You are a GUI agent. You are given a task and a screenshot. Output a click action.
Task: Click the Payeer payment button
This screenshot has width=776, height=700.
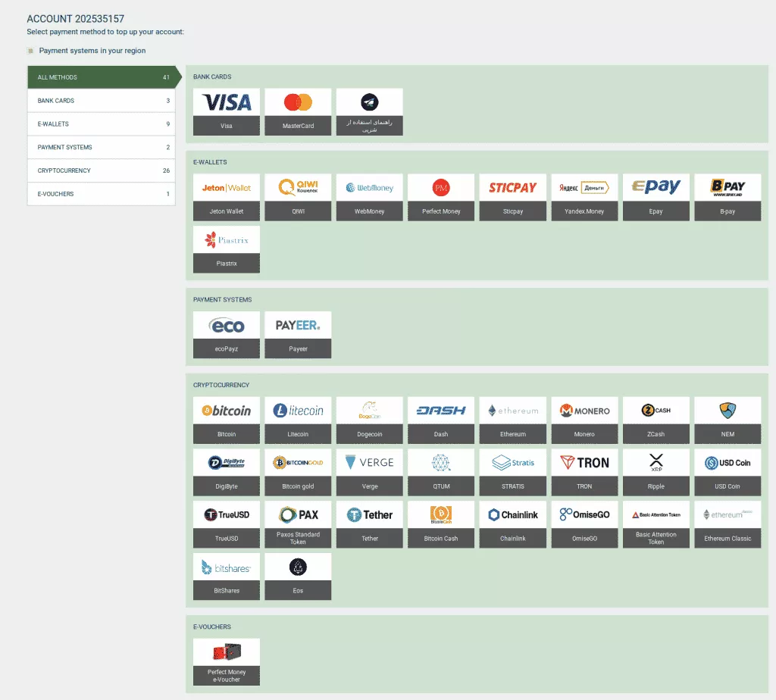298,334
